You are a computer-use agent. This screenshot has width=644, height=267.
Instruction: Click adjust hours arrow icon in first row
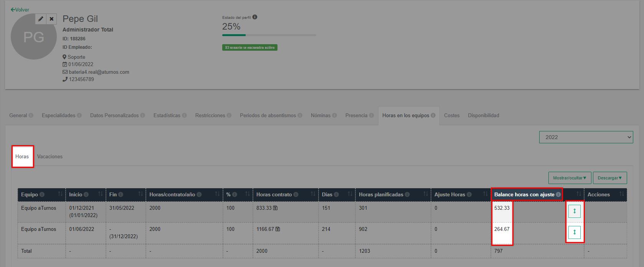[x=574, y=211]
